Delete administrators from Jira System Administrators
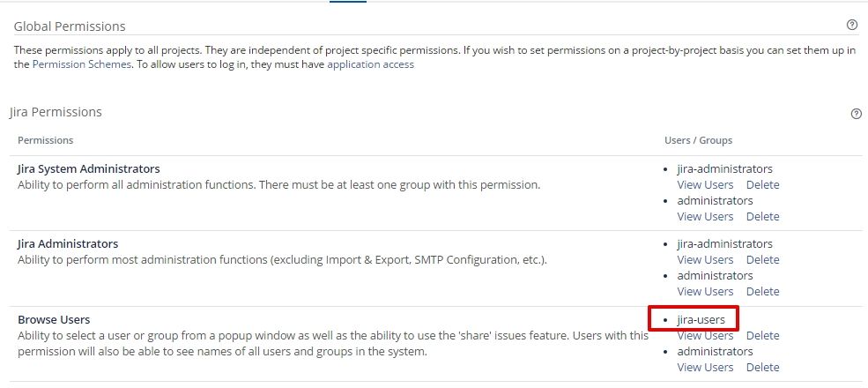Screen dimensions: 868x388 762,216
